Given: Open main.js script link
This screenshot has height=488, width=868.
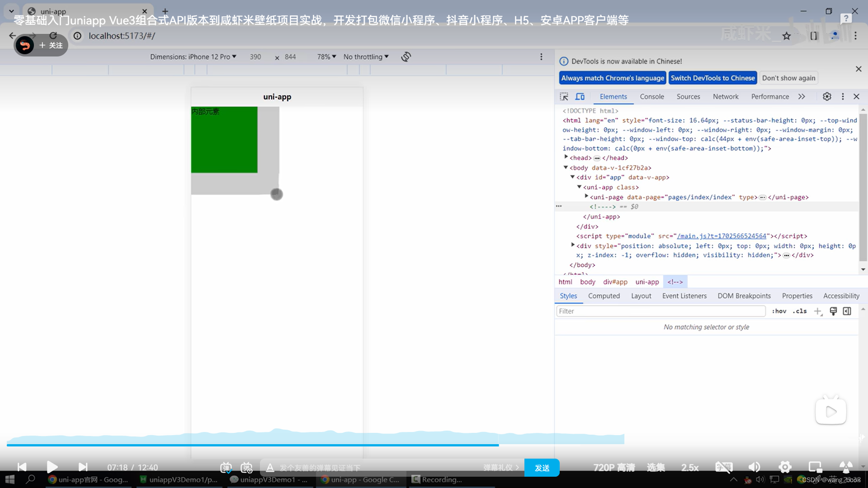Looking at the screenshot, I should coord(722,236).
